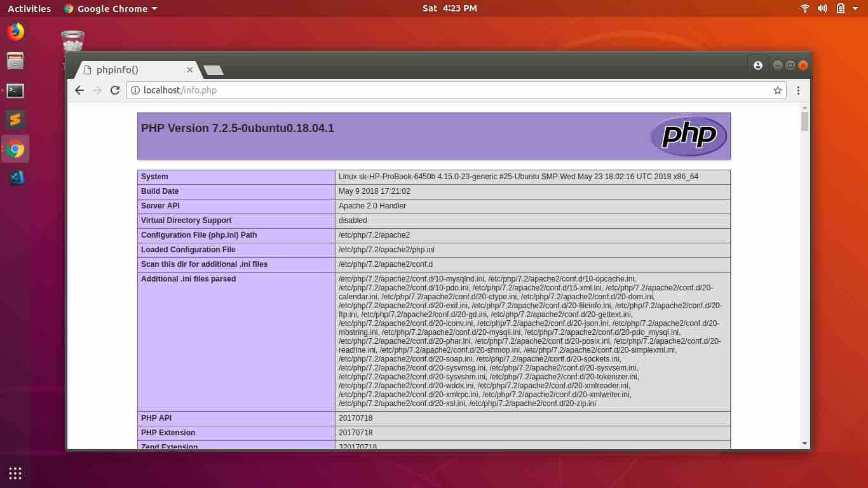Viewport: 868px width, 488px height.
Task: Select Configuration File (php.ini) Path label
Action: click(x=199, y=235)
